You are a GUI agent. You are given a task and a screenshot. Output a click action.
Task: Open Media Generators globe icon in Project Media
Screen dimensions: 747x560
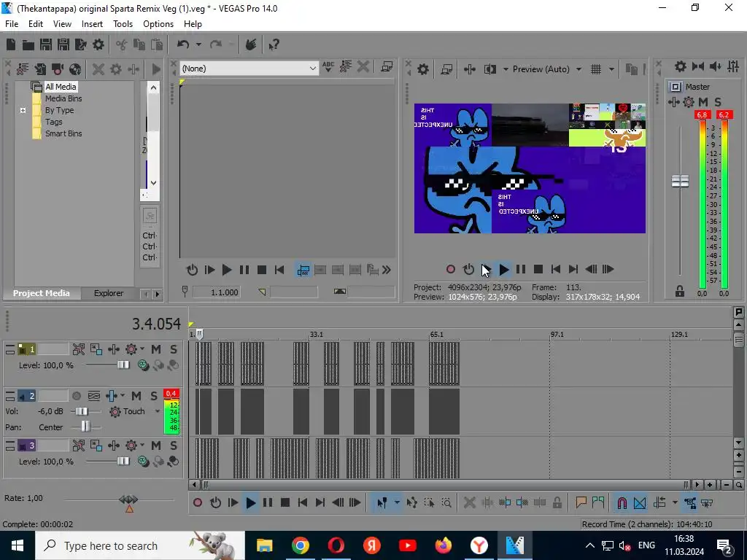75,69
